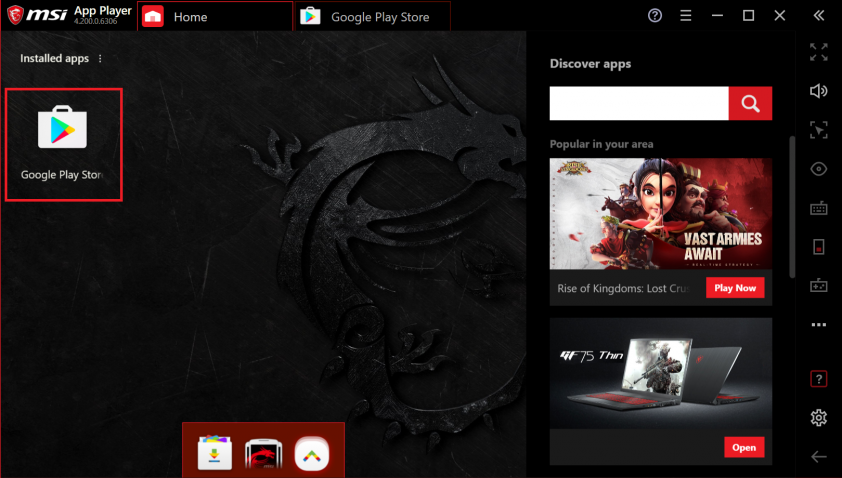Click the cursor lock icon in sidebar
The image size is (842, 478).
[818, 130]
